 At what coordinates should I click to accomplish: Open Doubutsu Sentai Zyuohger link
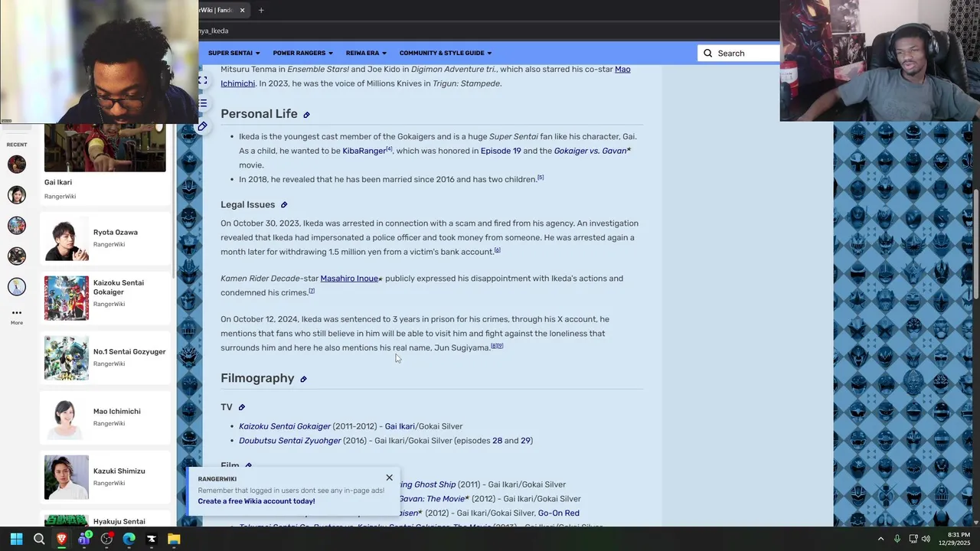290,441
